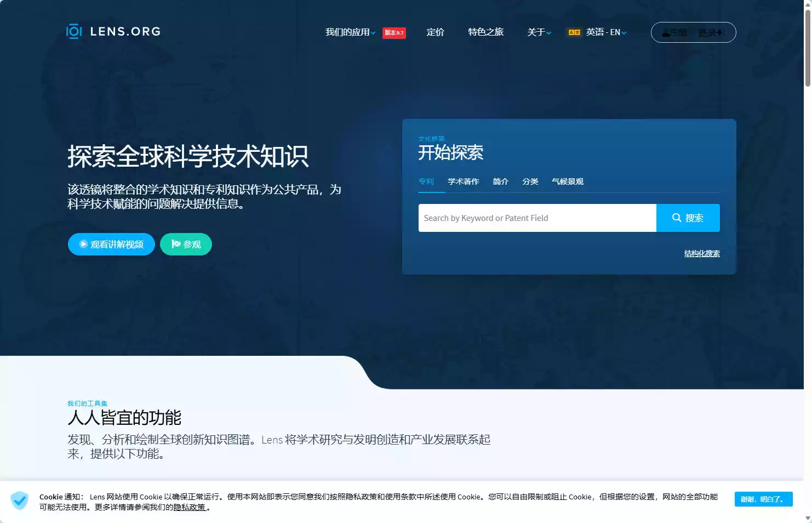
Task: Click the vertical page scrollbar thumb
Action: coord(808,49)
